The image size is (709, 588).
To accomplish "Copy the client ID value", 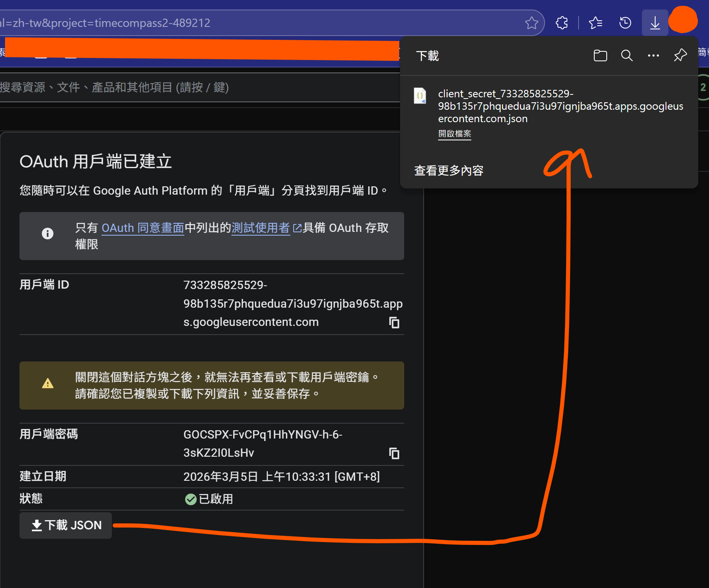I will pos(394,323).
